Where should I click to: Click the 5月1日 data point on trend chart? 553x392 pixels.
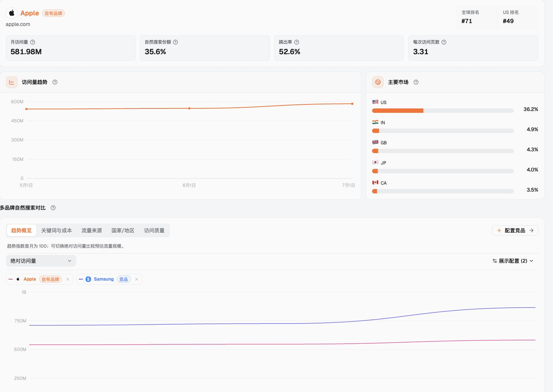[x=26, y=109]
